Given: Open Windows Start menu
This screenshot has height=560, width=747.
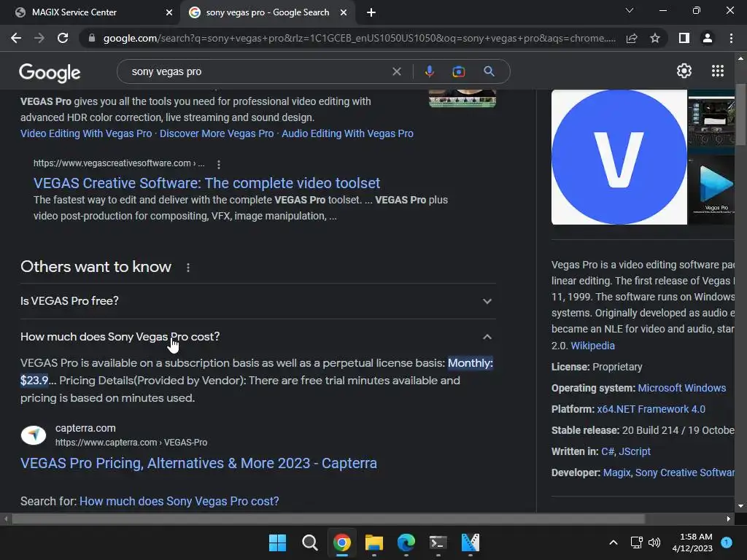Looking at the screenshot, I should pyautogui.click(x=277, y=542).
